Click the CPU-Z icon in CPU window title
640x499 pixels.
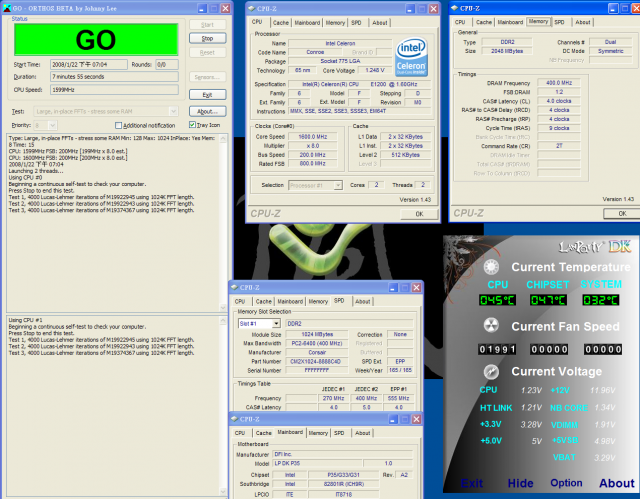click(x=251, y=9)
